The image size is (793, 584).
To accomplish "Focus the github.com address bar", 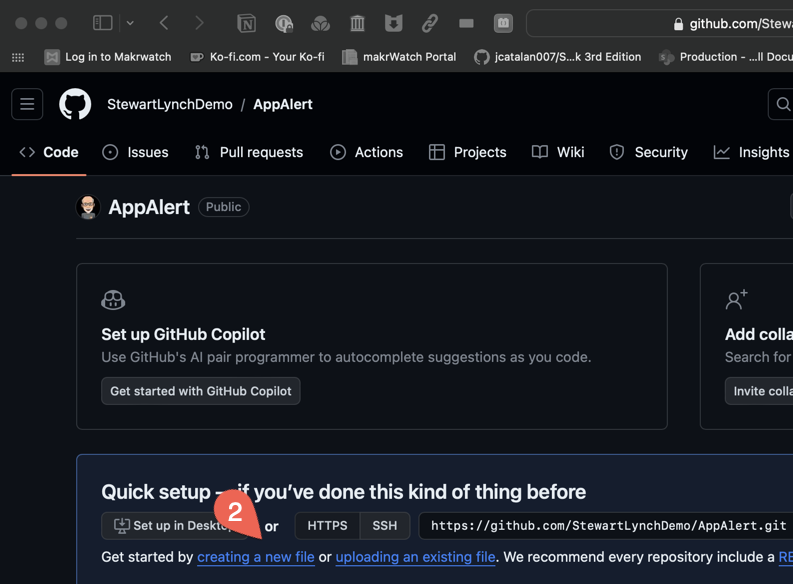I will coord(659,23).
